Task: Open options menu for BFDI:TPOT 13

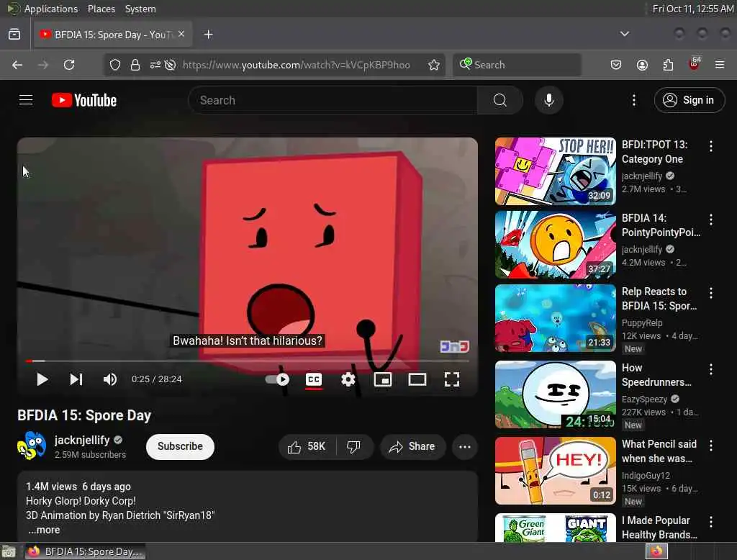Action: pyautogui.click(x=710, y=146)
